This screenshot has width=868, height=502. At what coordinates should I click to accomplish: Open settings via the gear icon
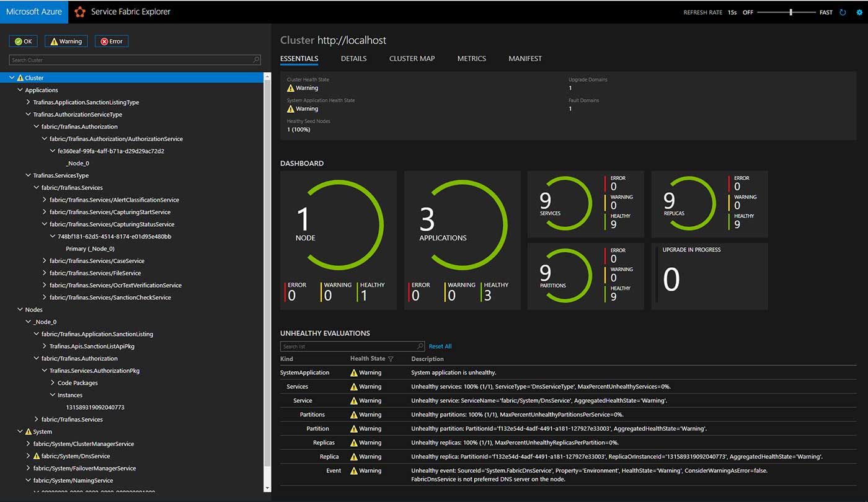click(859, 12)
